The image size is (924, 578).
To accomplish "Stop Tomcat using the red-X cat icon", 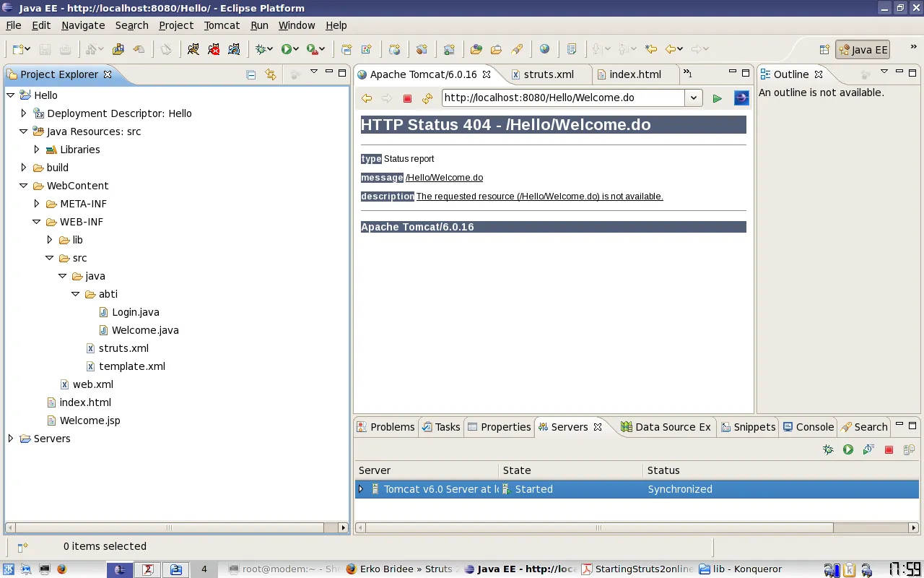I will 214,49.
